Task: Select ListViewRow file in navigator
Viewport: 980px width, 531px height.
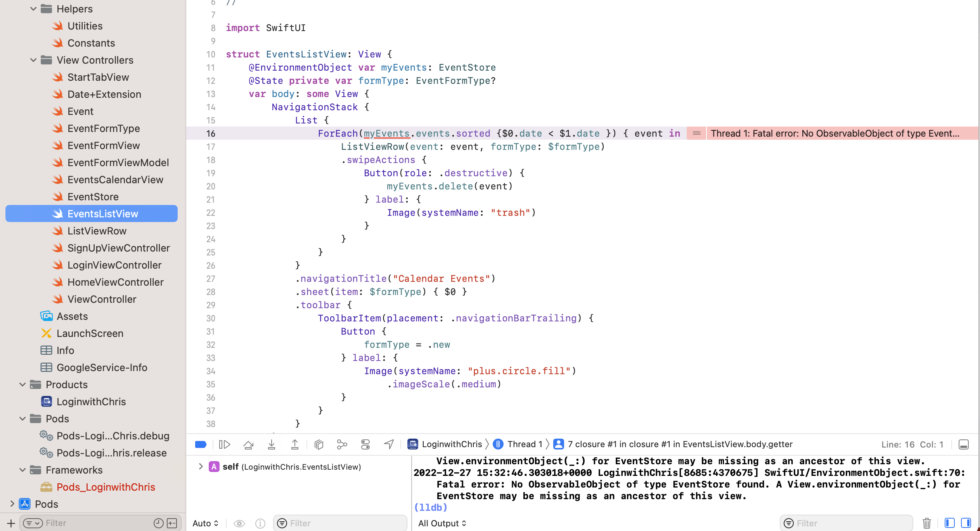Action: pos(97,231)
